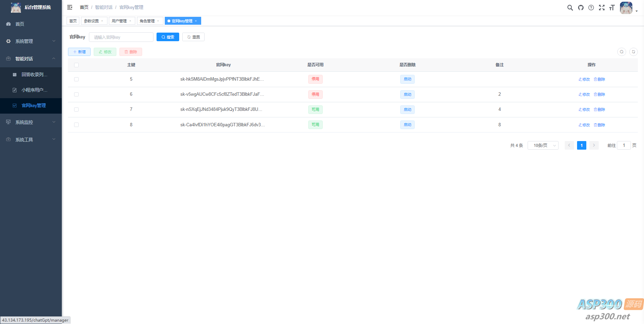The image size is (644, 324).
Task: Click the 官网key column header
Action: (223, 65)
